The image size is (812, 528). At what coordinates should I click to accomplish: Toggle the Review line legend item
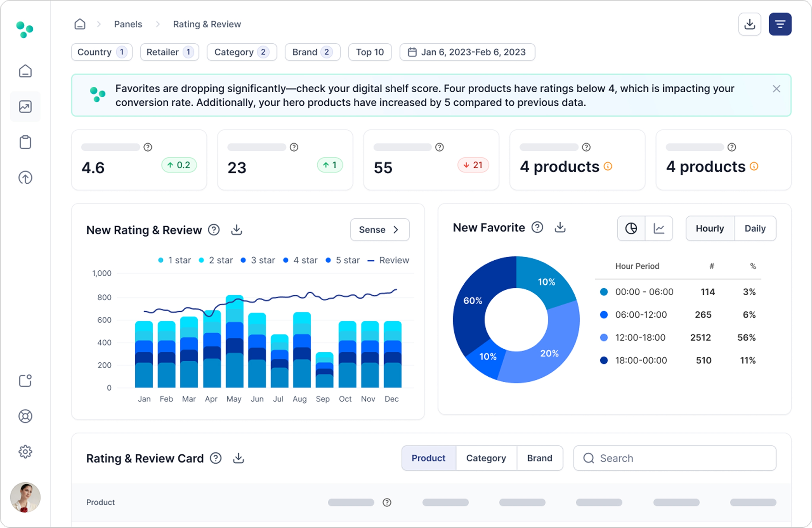tap(388, 260)
